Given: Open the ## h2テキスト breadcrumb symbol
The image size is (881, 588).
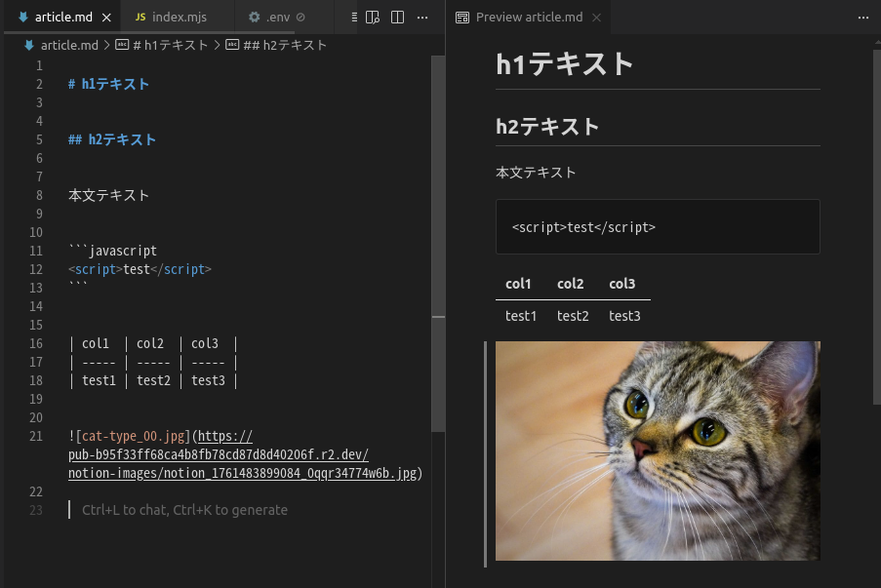Looking at the screenshot, I should (x=284, y=45).
